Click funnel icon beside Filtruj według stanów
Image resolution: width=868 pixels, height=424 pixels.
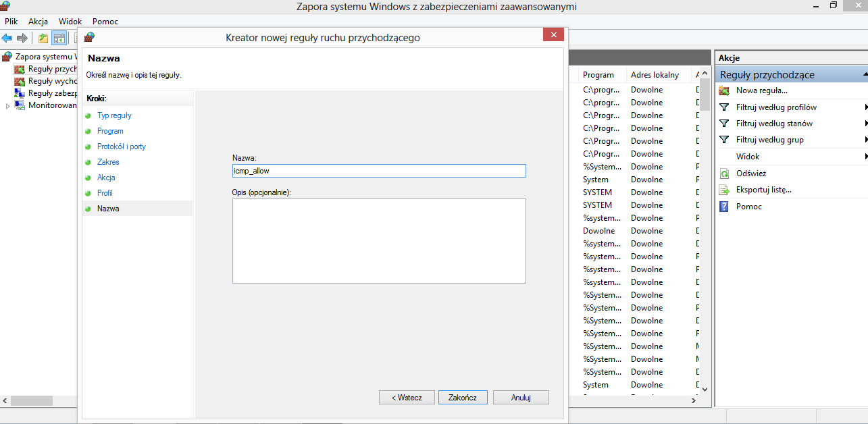(724, 124)
